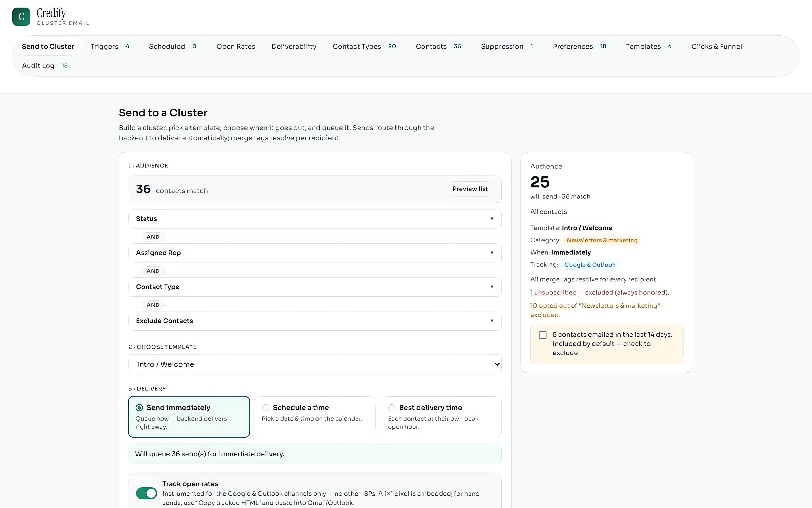Expand the Status filter dropdown

tap(315, 219)
